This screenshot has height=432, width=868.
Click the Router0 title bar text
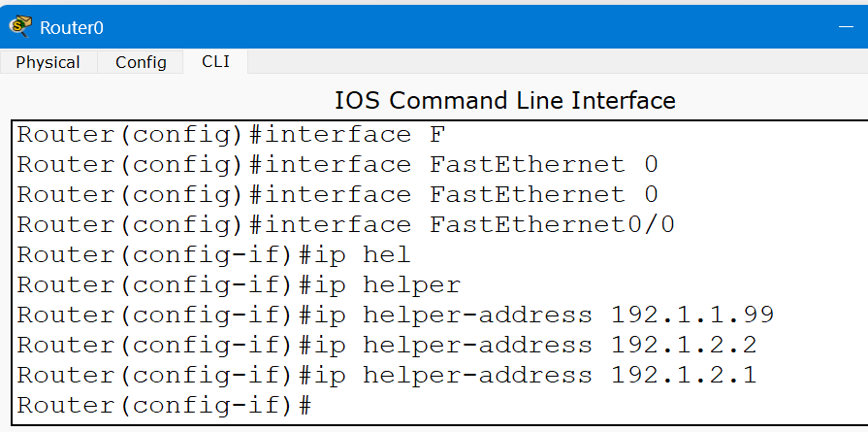click(x=71, y=27)
